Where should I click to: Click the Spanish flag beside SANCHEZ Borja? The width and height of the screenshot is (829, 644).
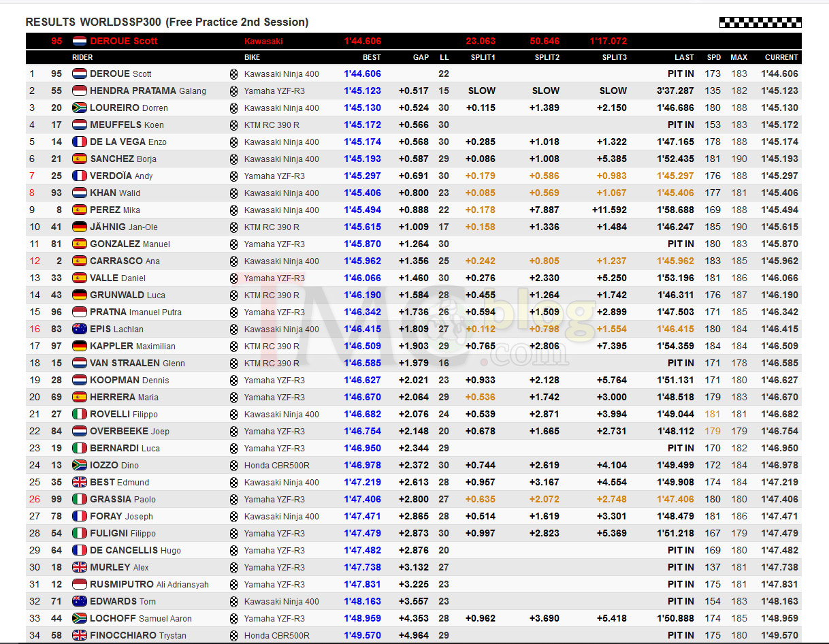coord(79,159)
